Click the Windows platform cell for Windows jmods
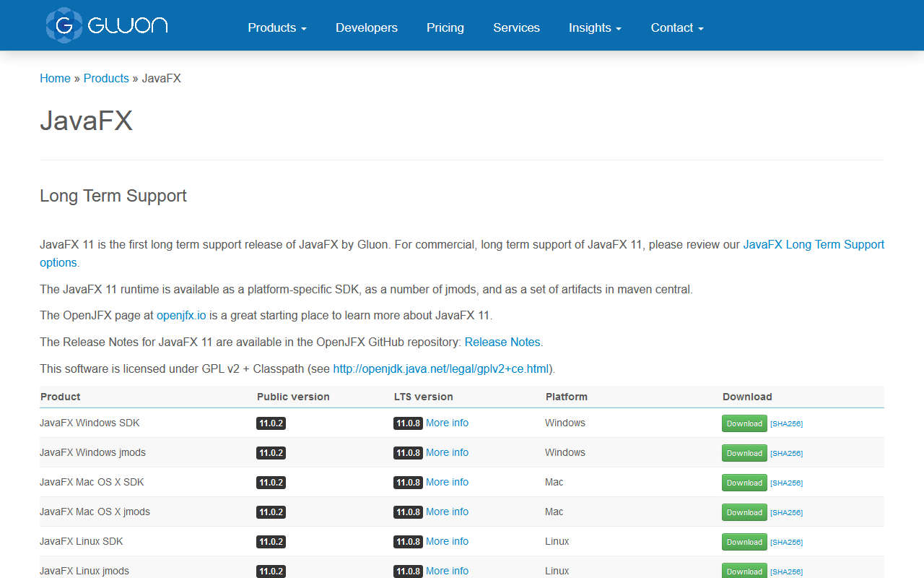This screenshot has height=578, width=924. [565, 452]
